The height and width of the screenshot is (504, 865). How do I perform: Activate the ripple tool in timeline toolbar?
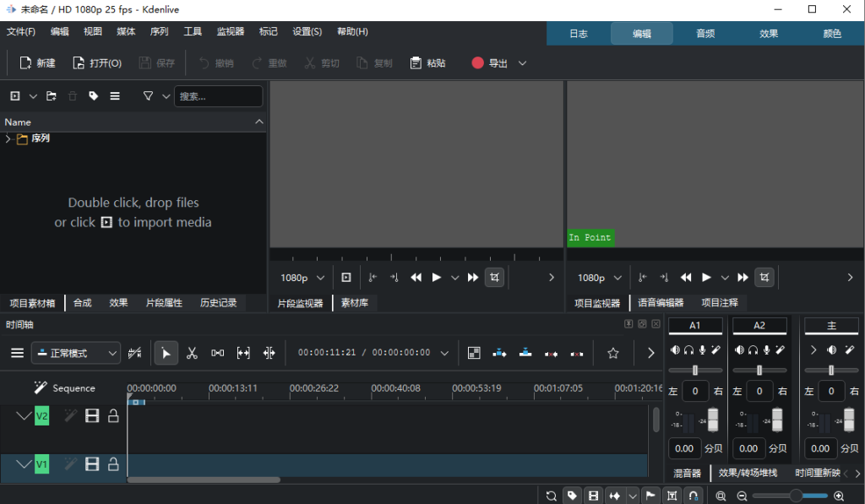[x=269, y=353]
